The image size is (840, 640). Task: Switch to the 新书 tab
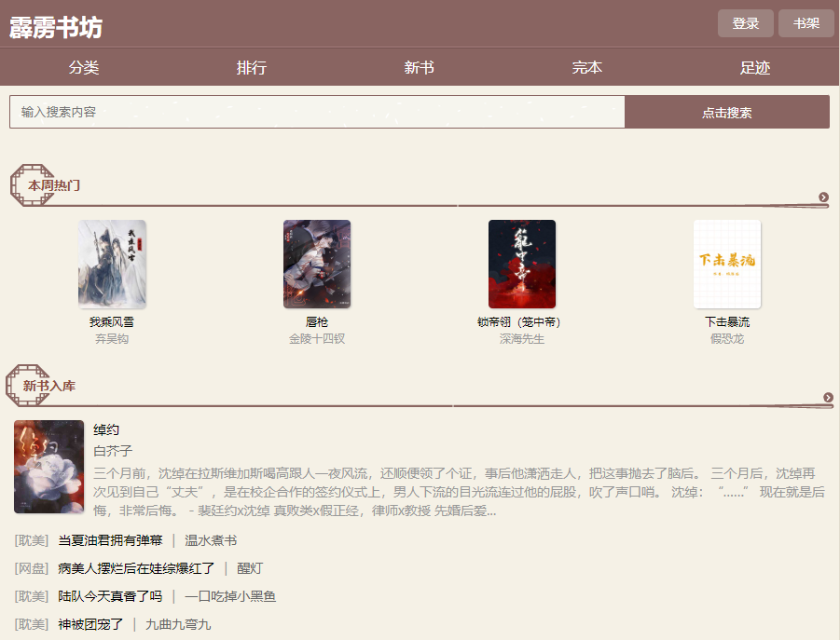coord(419,67)
